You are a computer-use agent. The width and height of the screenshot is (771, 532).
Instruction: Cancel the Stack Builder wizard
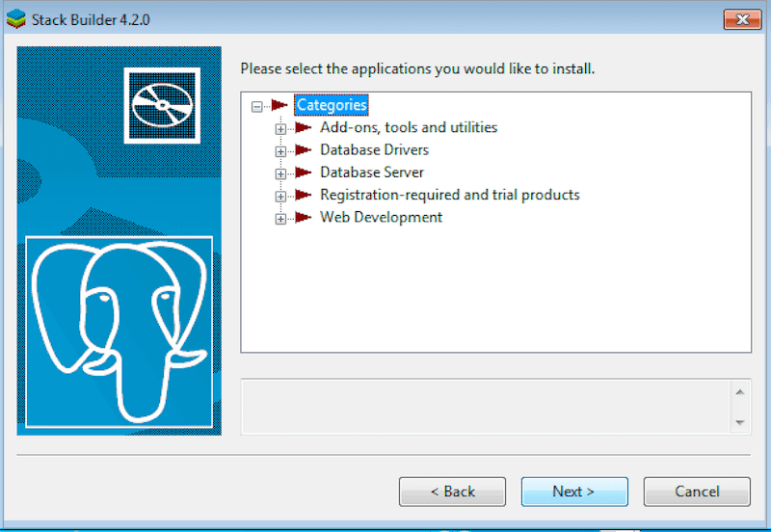click(696, 492)
